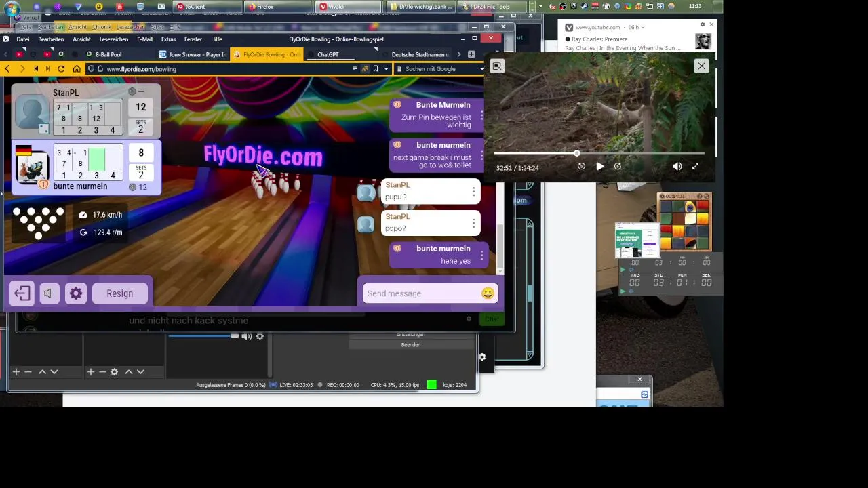Open the Fenster menu in Vivaldi
This screenshot has width=868, height=488.
click(x=193, y=39)
